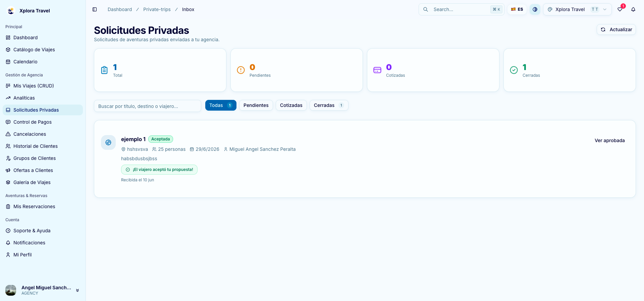Click the Actualizar refresh button

[x=616, y=29]
